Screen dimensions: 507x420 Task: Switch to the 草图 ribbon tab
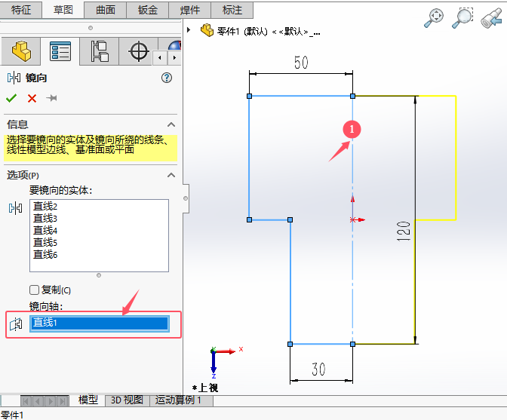click(63, 10)
